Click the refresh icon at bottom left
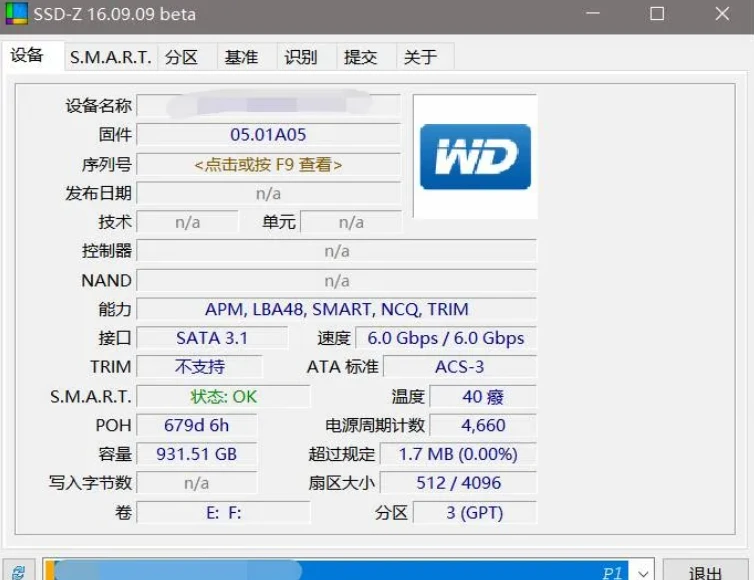The width and height of the screenshot is (754, 580). click(x=18, y=572)
